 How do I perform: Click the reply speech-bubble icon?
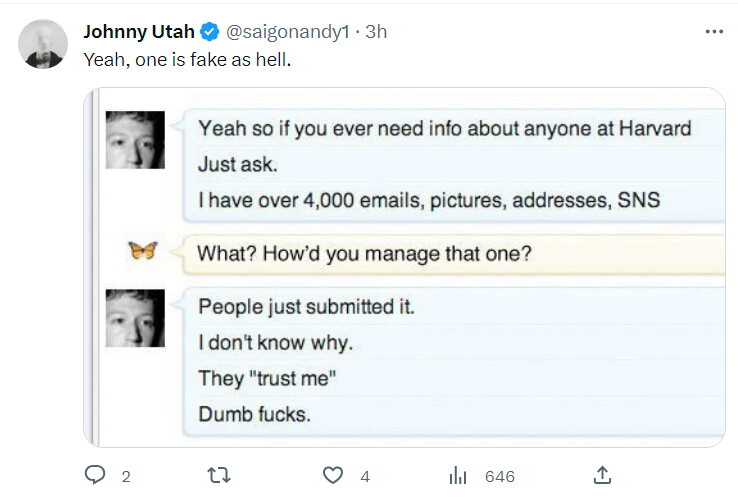pos(95,476)
